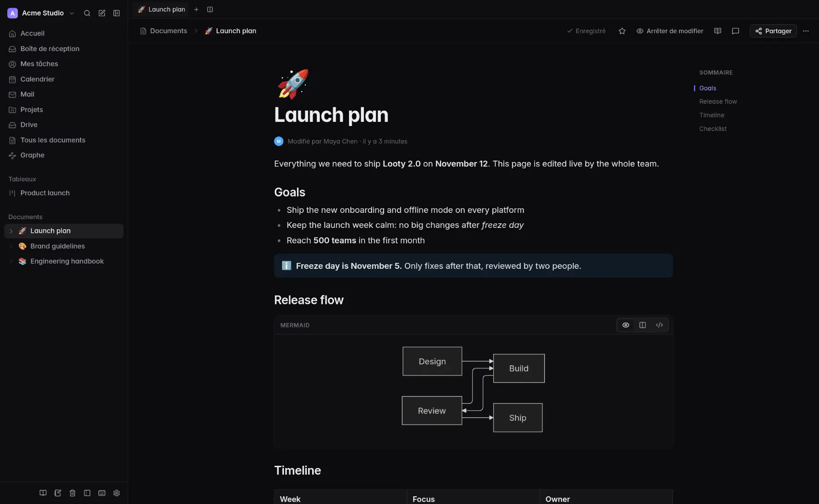The image size is (819, 504).
Task: Open the comments speech bubble icon
Action: click(x=735, y=31)
